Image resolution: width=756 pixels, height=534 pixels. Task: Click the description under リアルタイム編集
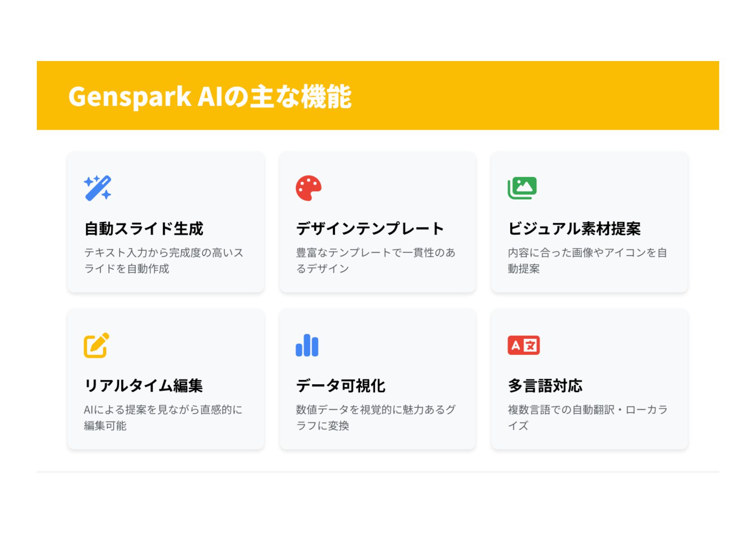(x=163, y=418)
